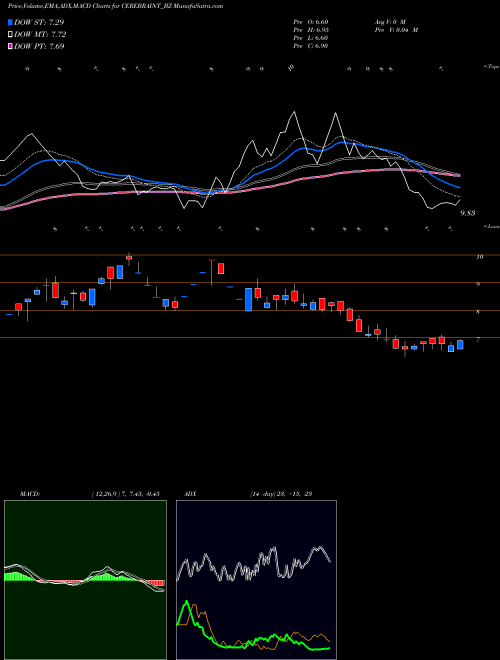
Task: Click the 9.83 value beside the EMA lines
Action: click(468, 213)
